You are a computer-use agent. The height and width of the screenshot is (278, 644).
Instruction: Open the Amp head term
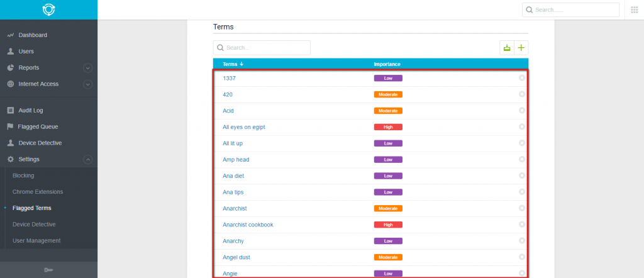(x=236, y=159)
